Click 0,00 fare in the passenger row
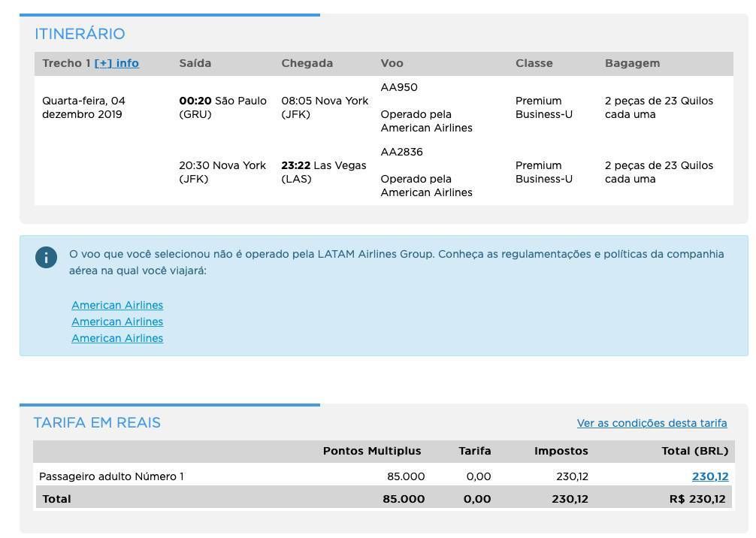 [x=478, y=476]
